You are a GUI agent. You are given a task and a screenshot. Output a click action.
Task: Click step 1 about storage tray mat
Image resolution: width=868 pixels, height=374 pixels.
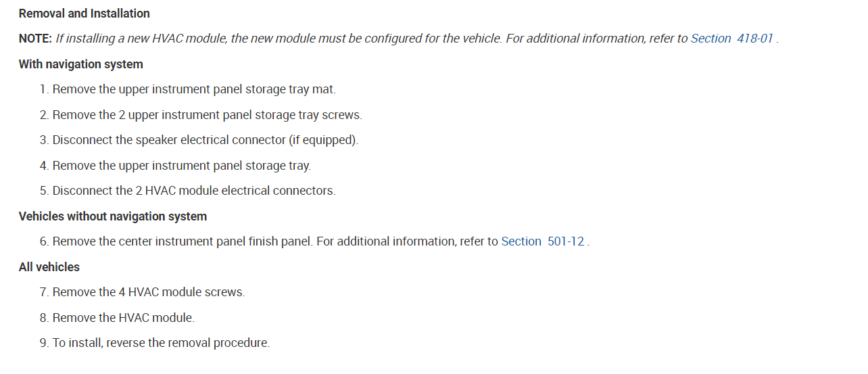click(x=193, y=89)
